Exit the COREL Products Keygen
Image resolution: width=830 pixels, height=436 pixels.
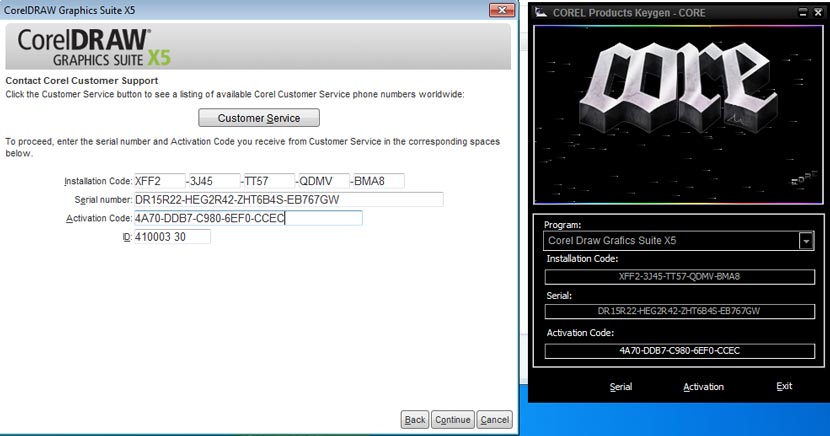(784, 386)
